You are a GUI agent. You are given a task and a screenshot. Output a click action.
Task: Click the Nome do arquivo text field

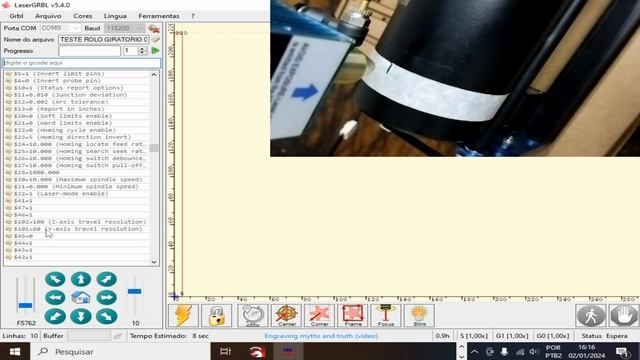pyautogui.click(x=104, y=40)
